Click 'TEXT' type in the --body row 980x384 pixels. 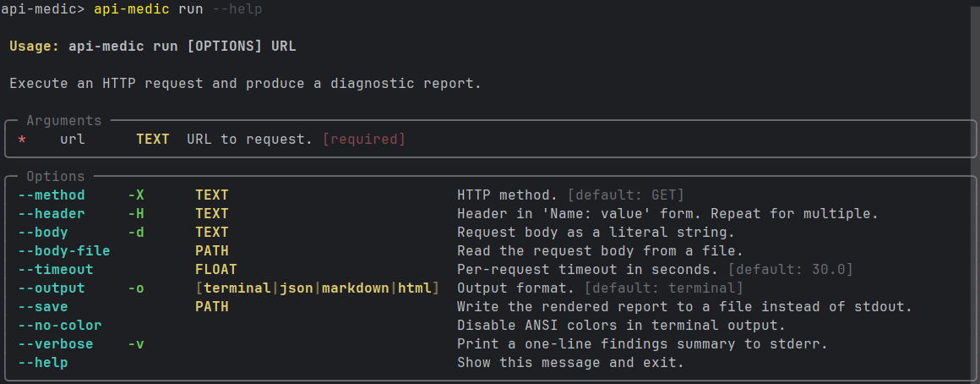click(212, 233)
